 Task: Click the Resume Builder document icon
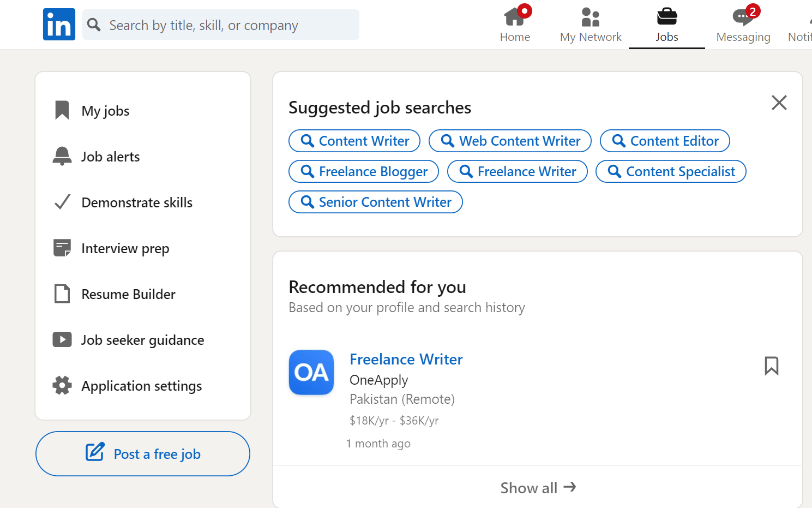[62, 294]
